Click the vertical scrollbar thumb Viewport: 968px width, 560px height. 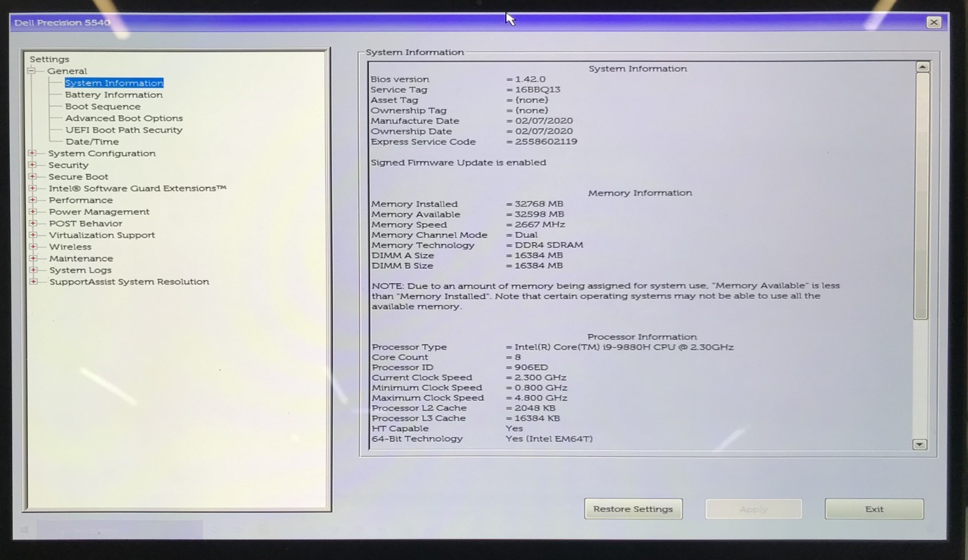click(921, 195)
